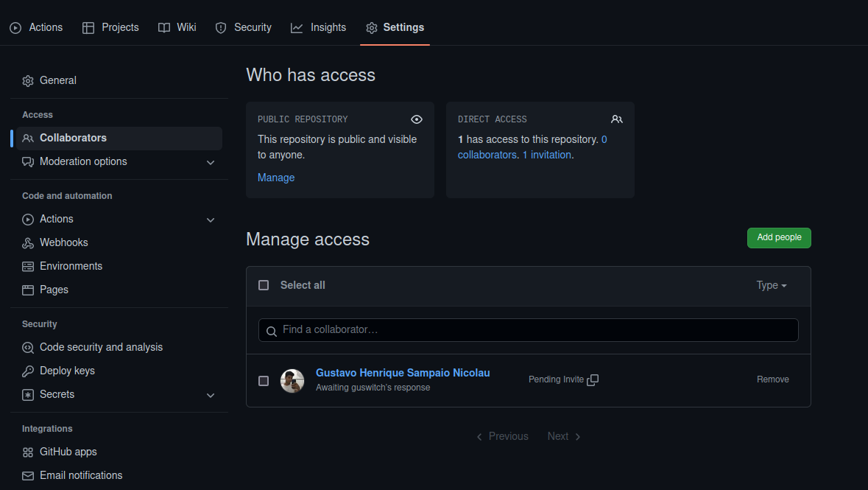The image size is (868, 490).
Task: Click the Settings gear icon in top navigation
Action: click(x=372, y=28)
